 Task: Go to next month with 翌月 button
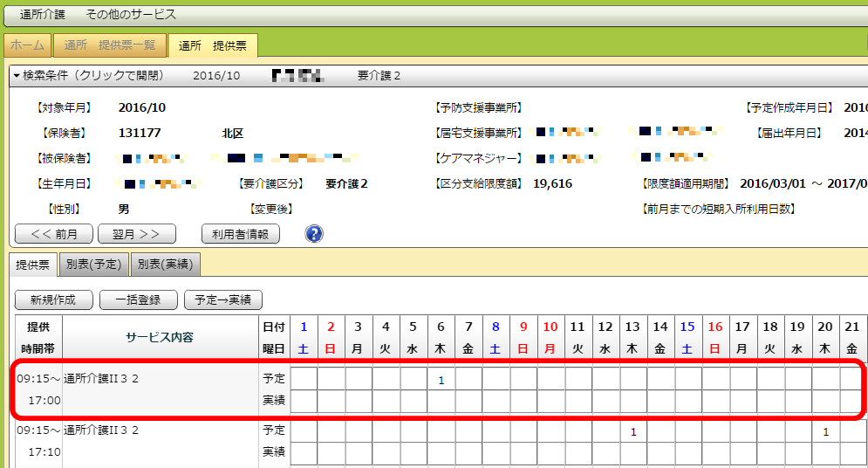coord(137,234)
